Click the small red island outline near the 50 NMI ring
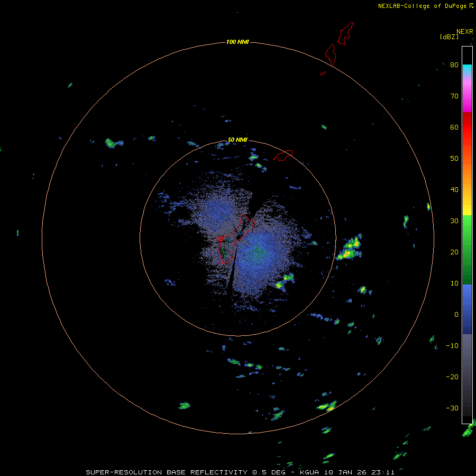The height and width of the screenshot is (476, 476). [x=283, y=155]
